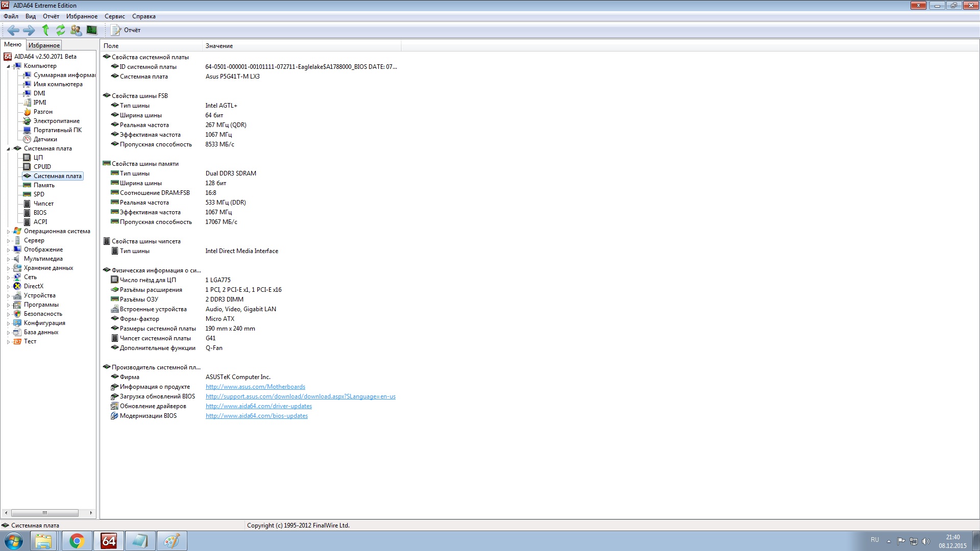Viewport: 980px width, 551px height.
Task: Click the left panel horizontal scrollbar
Action: coord(45,513)
